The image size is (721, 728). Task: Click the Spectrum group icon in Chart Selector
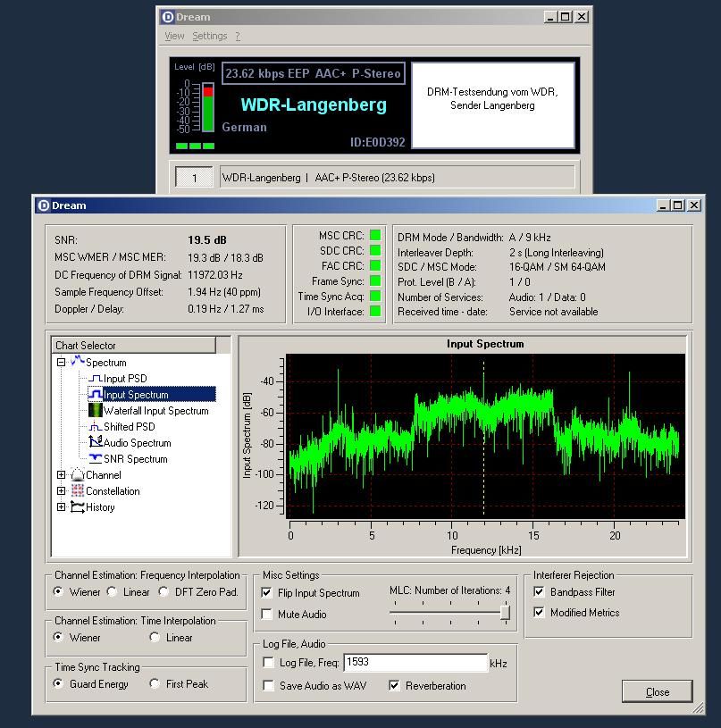[x=78, y=361]
